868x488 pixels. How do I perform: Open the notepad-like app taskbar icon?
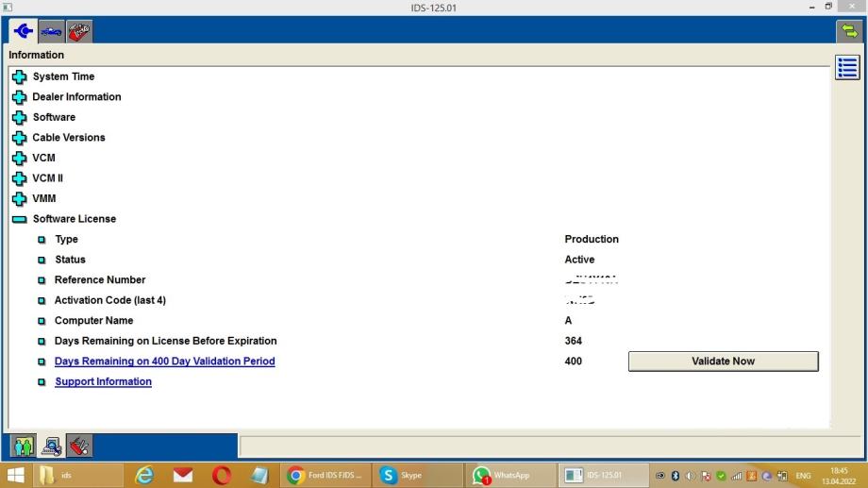[x=259, y=476]
